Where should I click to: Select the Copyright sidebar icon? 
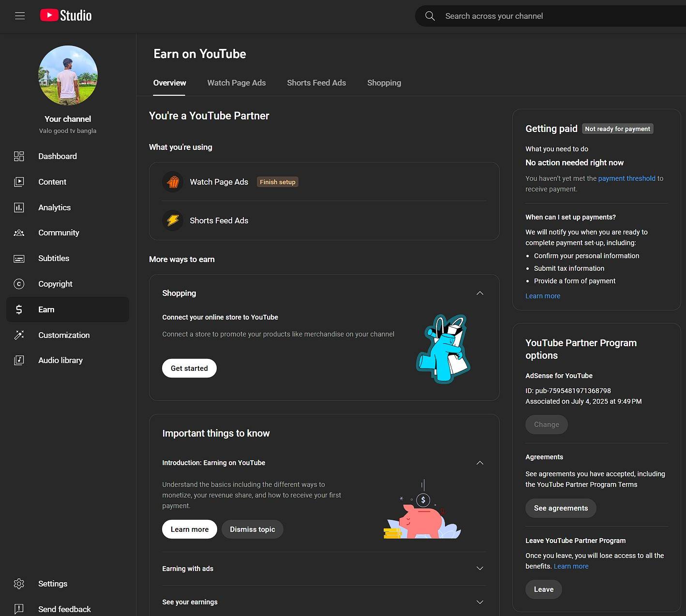click(x=19, y=284)
